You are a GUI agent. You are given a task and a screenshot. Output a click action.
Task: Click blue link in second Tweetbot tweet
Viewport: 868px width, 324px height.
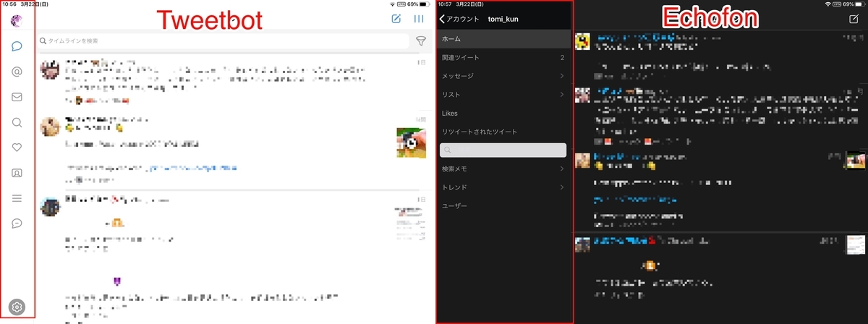tap(192, 168)
